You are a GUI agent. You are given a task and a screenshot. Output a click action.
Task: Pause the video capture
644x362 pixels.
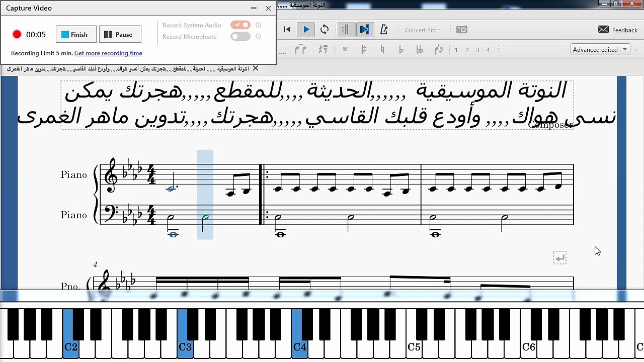120,34
